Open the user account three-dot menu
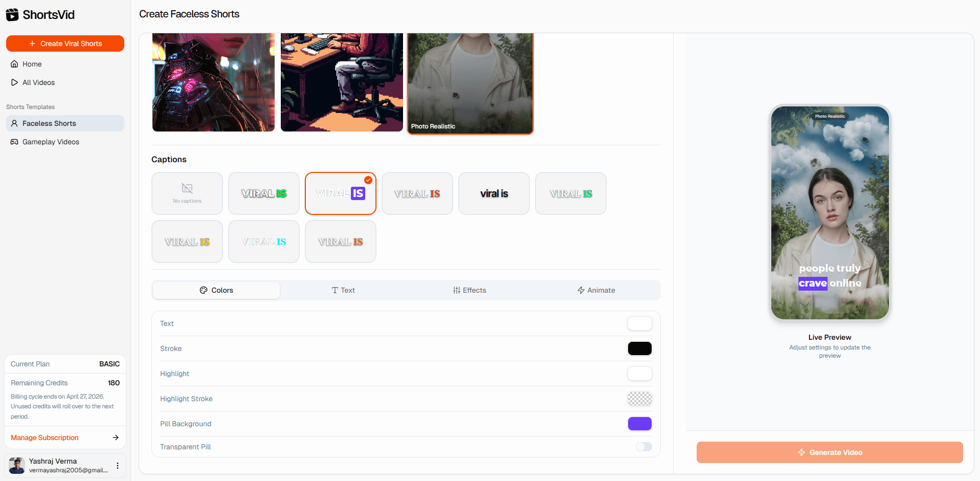980x481 pixels. pos(118,466)
